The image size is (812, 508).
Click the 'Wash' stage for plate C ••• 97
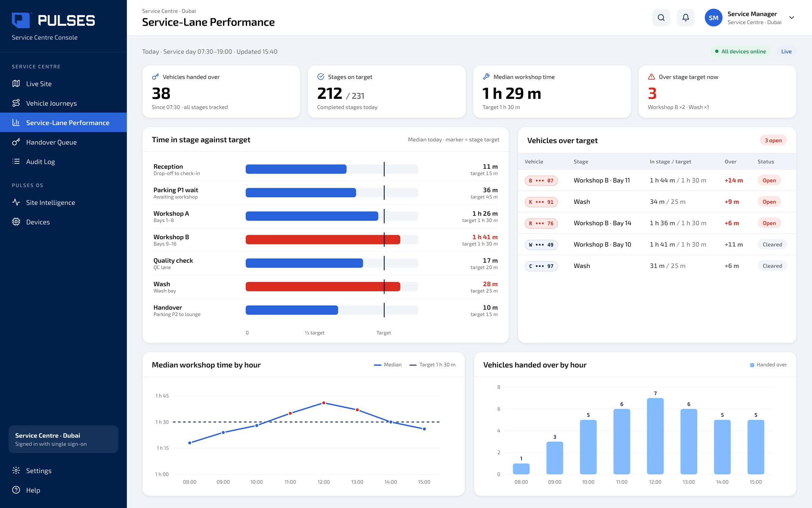[582, 266]
